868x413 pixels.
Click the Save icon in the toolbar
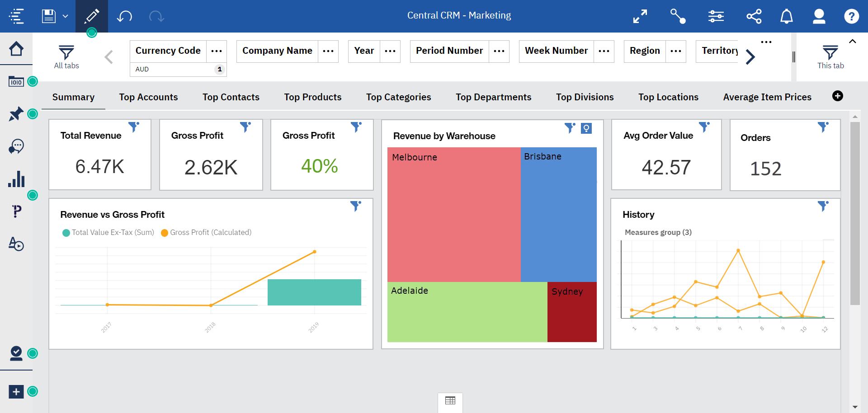pyautogui.click(x=48, y=15)
